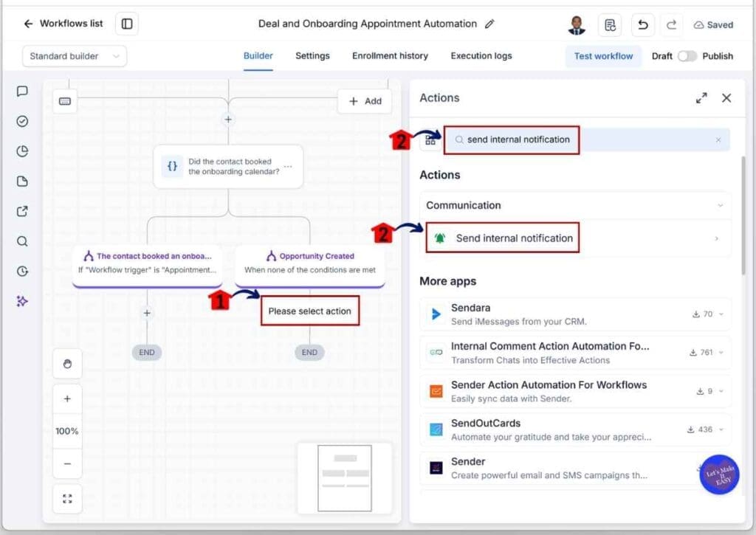The image size is (756, 535).
Task: Open Enrollment history tab
Action: (x=390, y=56)
